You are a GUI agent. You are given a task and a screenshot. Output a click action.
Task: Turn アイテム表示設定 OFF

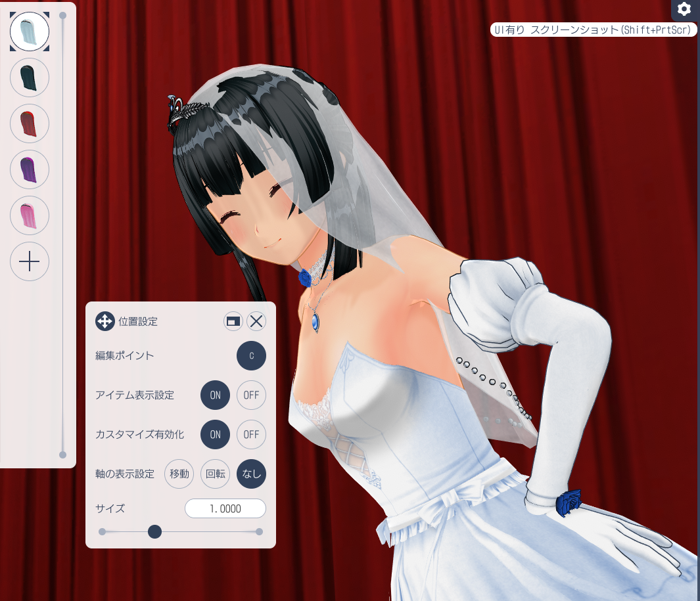(251, 395)
